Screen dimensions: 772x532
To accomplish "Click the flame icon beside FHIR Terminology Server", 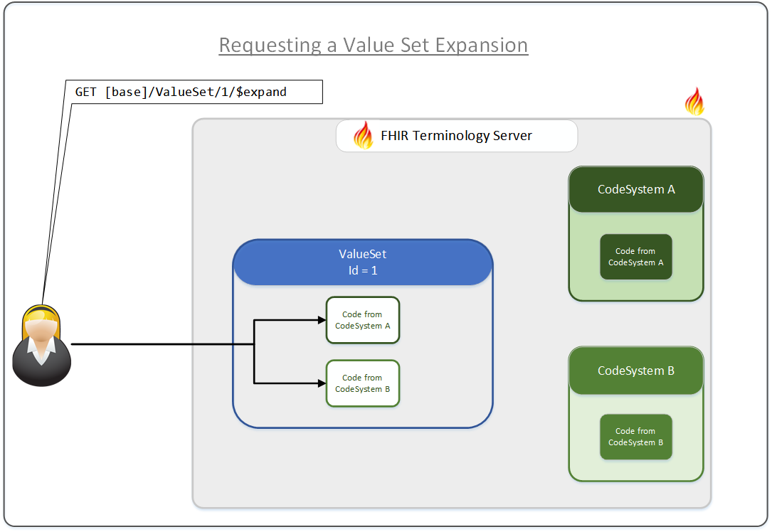I will pos(363,135).
